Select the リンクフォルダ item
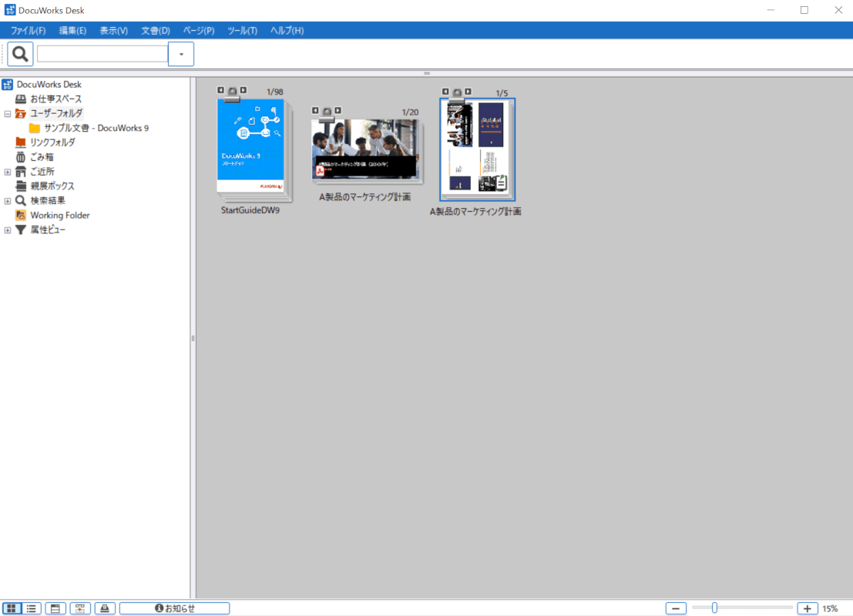Viewport: 853px width, 616px height. point(52,142)
